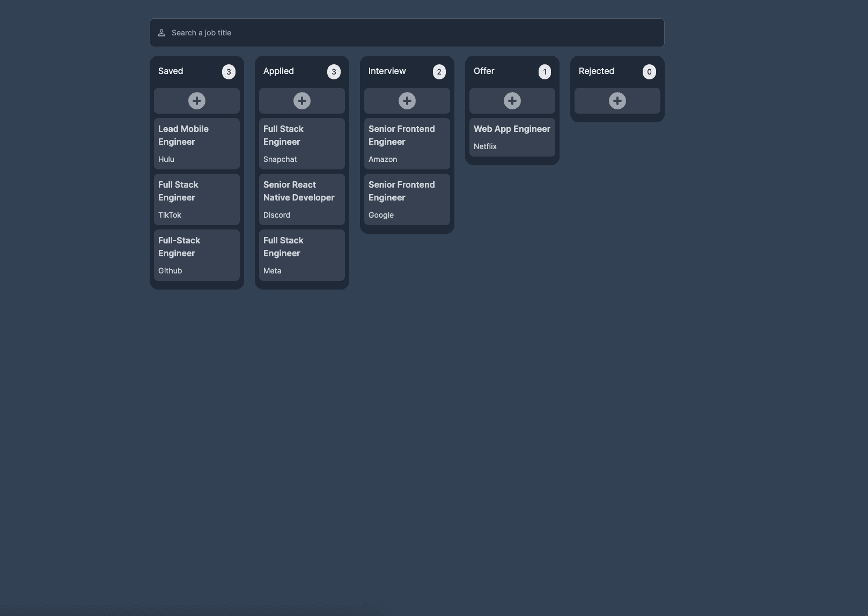868x616 pixels.
Task: Open Full Stack Engineer TikTok card
Action: [x=197, y=199]
